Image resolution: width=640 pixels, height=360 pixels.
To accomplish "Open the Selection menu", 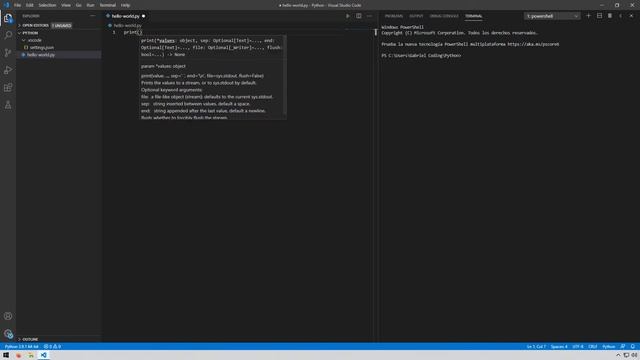I will (47, 5).
